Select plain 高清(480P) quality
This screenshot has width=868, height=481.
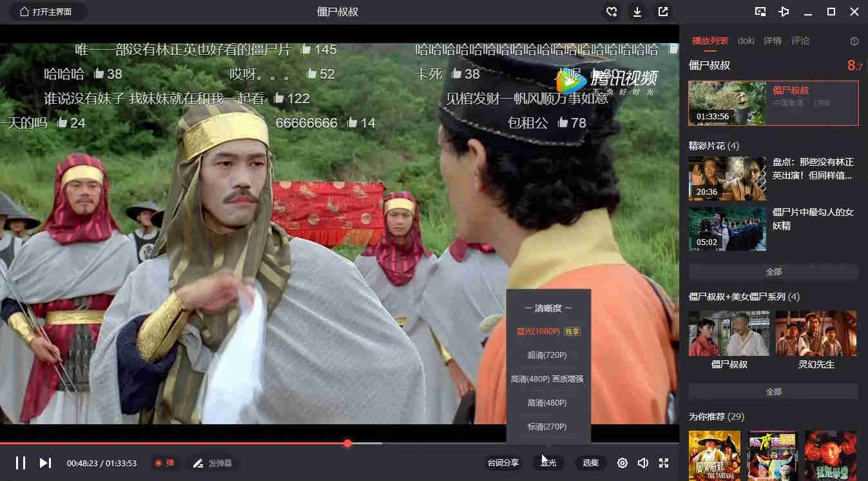click(x=548, y=403)
